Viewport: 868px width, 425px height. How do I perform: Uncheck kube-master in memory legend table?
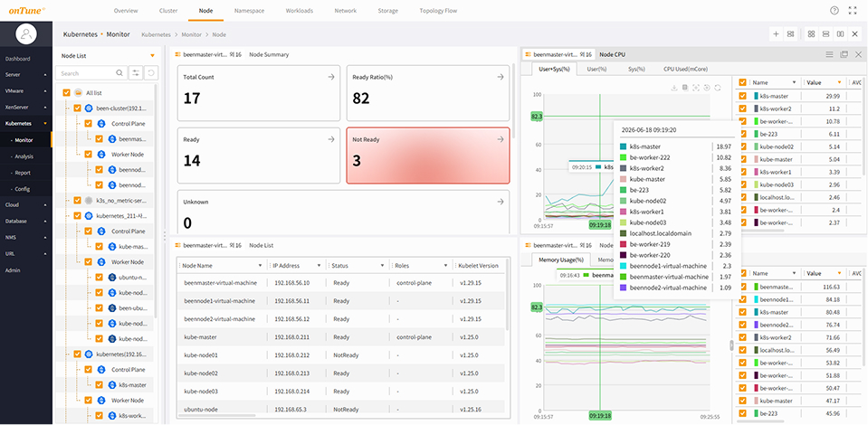point(743,401)
